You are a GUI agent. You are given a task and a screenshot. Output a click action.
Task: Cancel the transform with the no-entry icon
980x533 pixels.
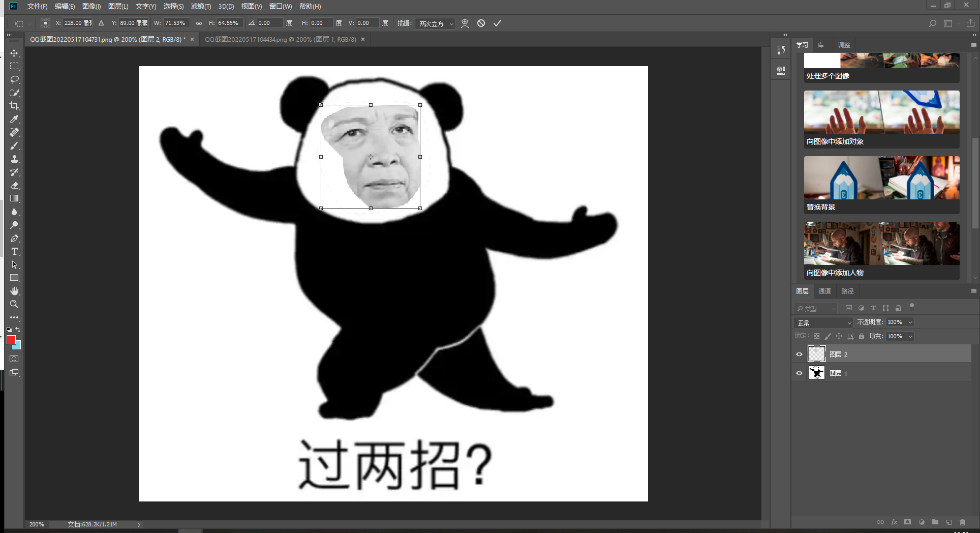[481, 23]
